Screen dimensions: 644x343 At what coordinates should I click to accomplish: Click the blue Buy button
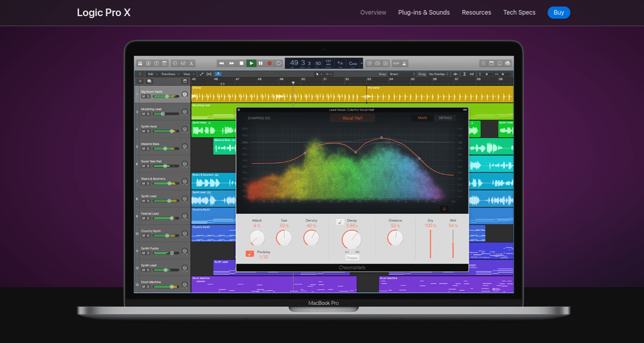click(x=558, y=13)
